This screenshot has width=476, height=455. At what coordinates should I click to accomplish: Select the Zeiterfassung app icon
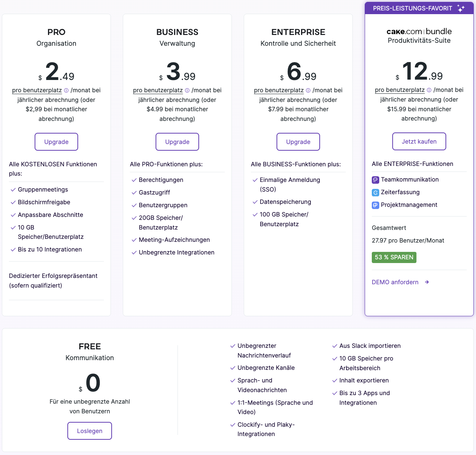coord(375,192)
